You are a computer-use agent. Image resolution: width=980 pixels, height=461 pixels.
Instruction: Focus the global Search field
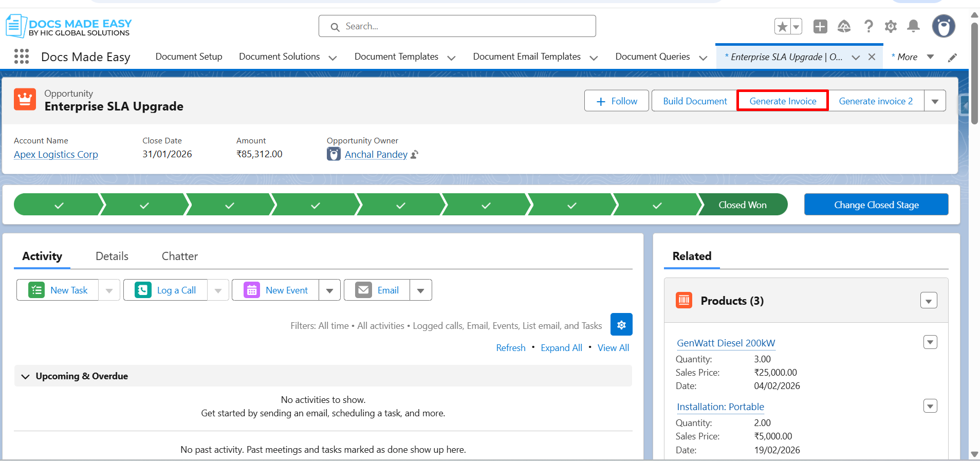(457, 26)
